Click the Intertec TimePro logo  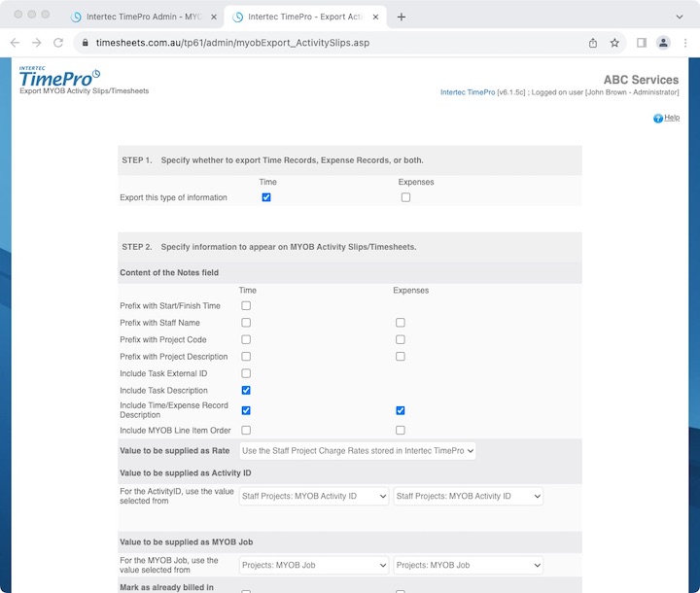59,77
